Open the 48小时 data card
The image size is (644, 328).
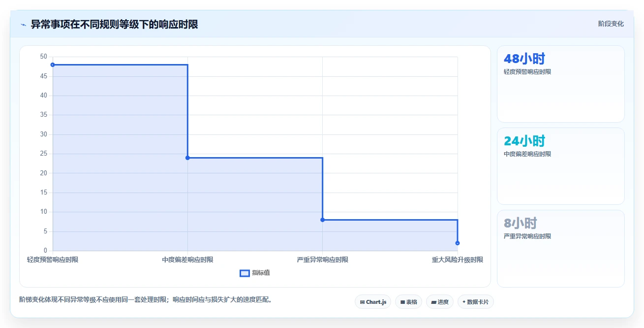tap(561, 84)
